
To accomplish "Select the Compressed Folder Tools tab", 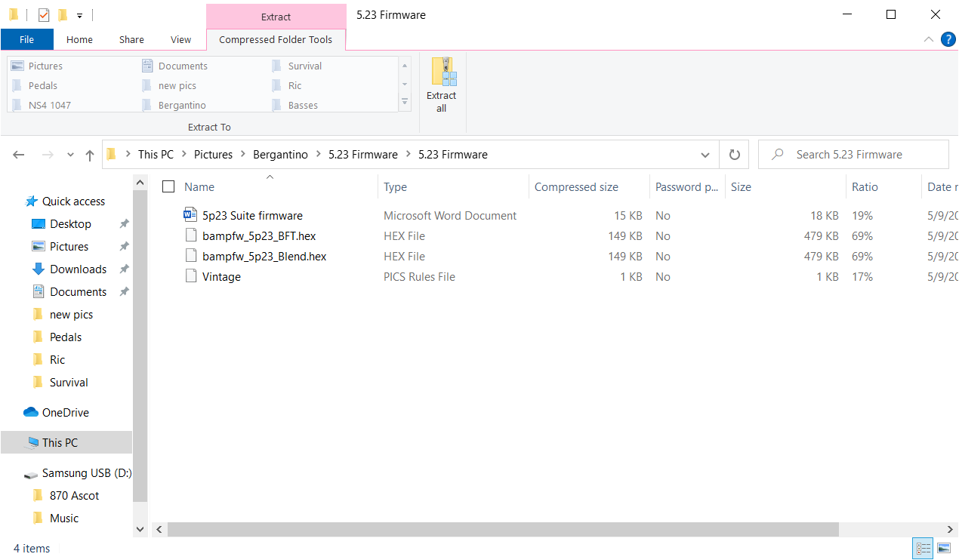I will click(x=276, y=40).
